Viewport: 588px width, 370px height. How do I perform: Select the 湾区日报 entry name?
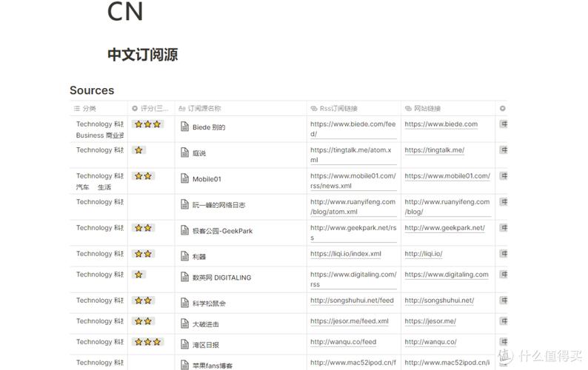(x=205, y=345)
